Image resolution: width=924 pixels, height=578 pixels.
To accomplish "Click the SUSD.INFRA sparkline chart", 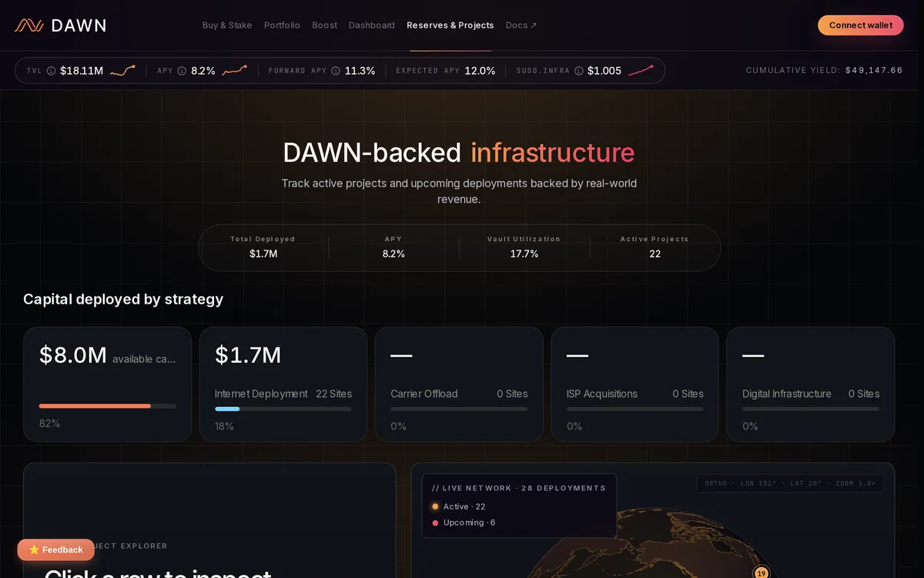I will [641, 71].
